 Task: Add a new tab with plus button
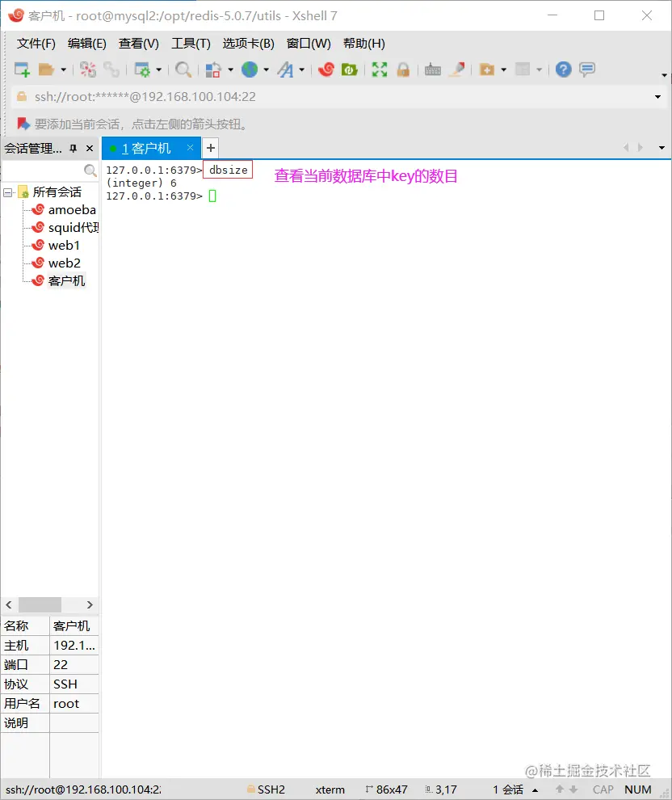[211, 148]
